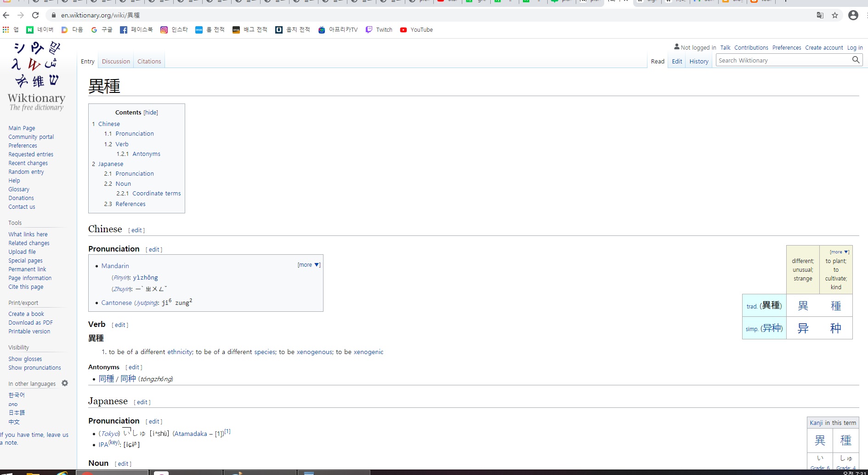The width and height of the screenshot is (868, 475).
Task: Open the Naver bookmark
Action: tap(40, 29)
